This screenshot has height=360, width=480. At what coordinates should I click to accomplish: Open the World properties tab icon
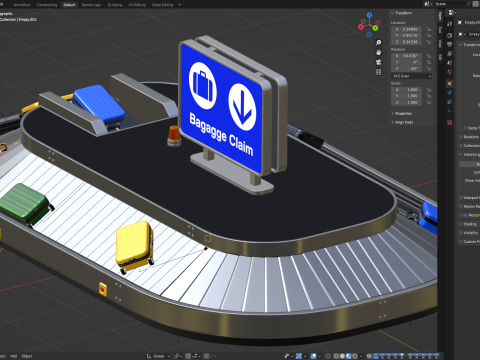[x=449, y=72]
